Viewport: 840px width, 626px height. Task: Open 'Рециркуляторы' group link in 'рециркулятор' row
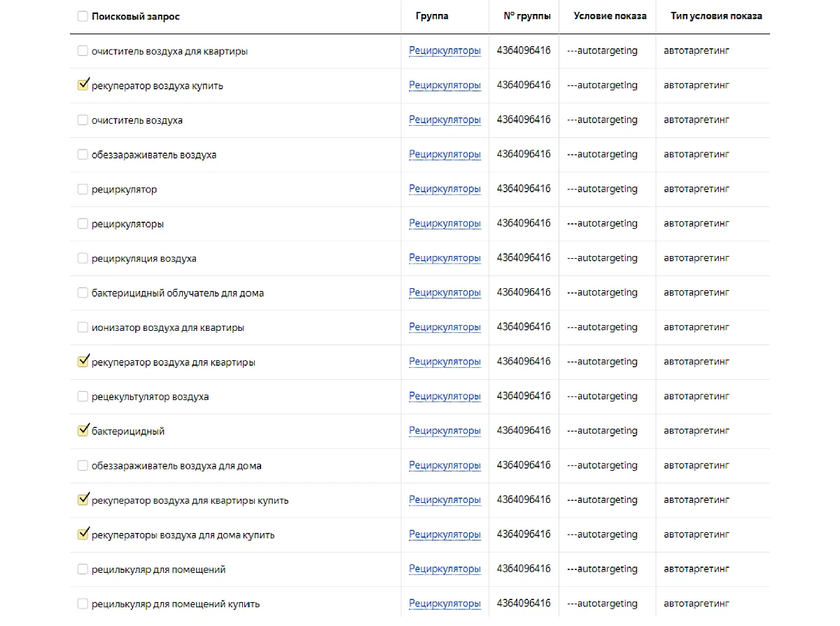click(444, 190)
